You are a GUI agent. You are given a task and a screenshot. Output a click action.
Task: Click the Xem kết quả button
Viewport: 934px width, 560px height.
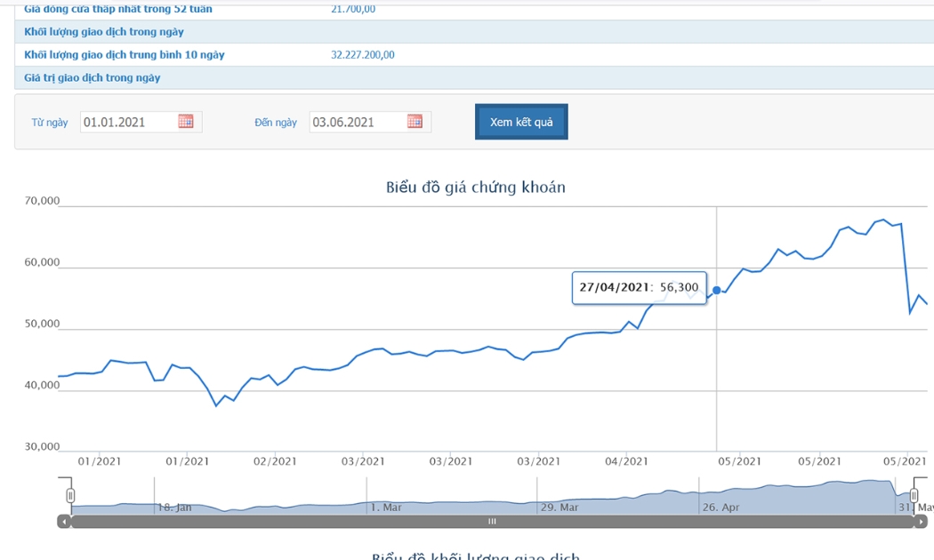coord(521,122)
